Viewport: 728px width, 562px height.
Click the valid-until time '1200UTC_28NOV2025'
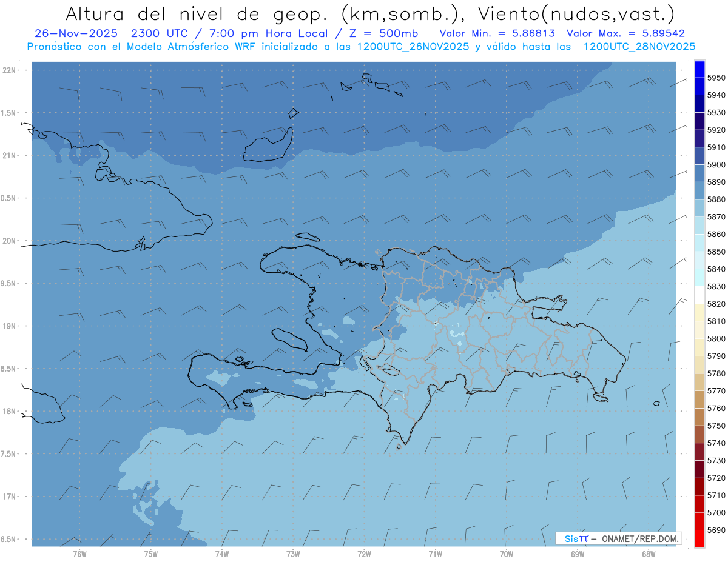click(639, 47)
